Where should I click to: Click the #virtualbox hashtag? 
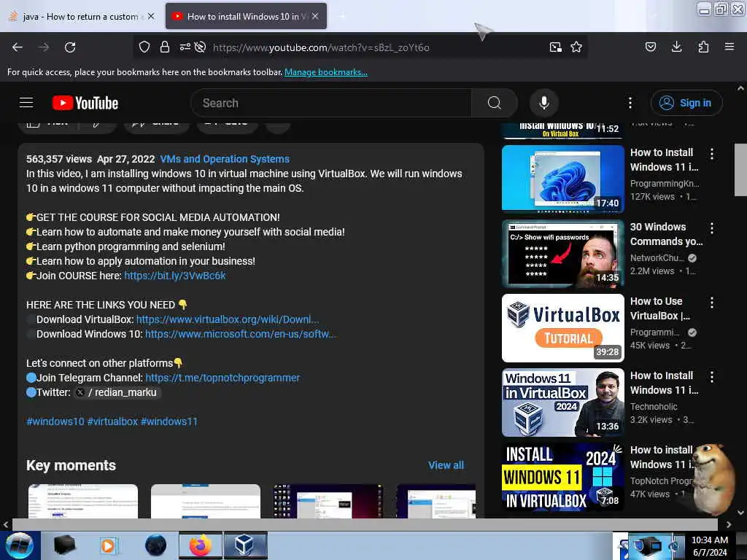[112, 421]
